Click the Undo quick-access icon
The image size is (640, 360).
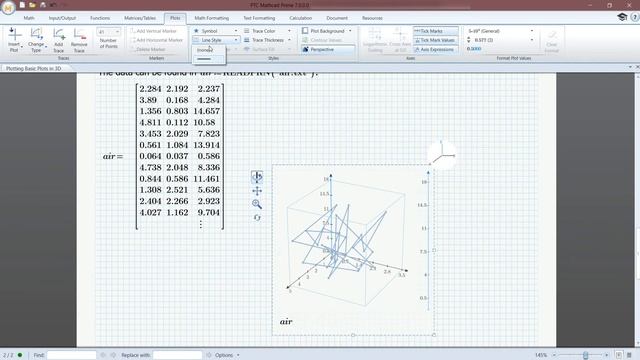pyautogui.click(x=53, y=5)
